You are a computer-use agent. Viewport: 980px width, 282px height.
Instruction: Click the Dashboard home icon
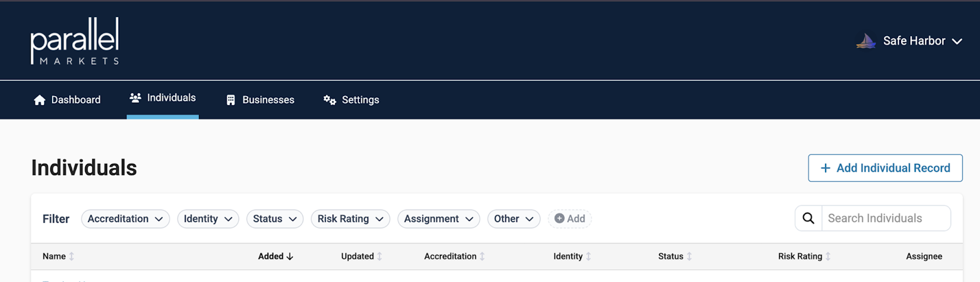tap(40, 100)
